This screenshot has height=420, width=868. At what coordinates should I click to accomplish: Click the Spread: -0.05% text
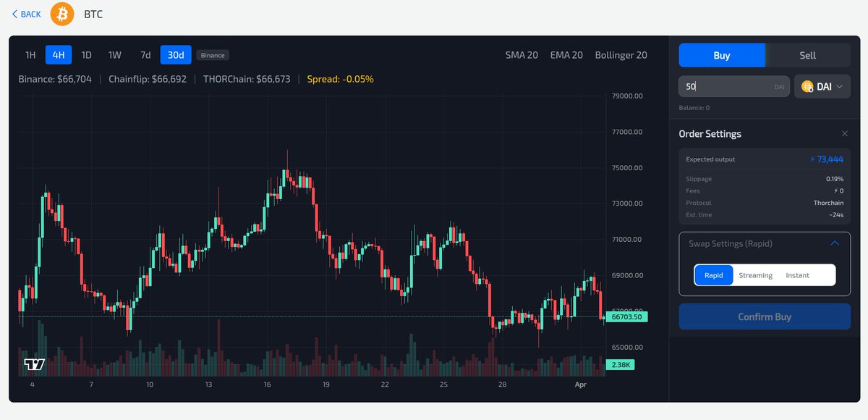pos(341,79)
